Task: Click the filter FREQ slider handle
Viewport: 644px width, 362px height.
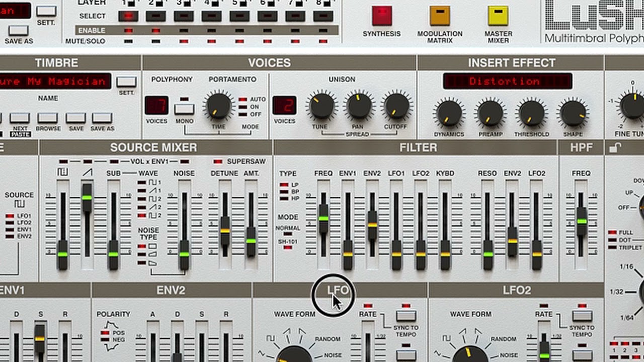Action: (x=323, y=219)
